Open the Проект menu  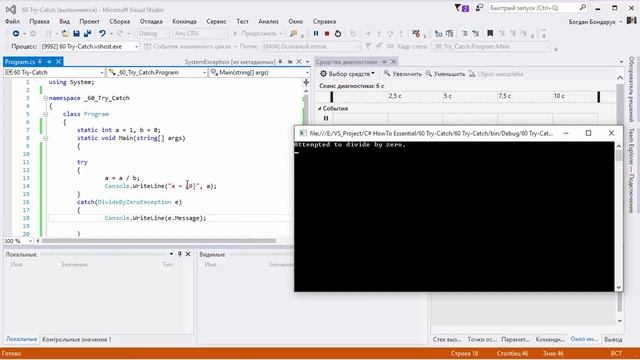[89, 21]
